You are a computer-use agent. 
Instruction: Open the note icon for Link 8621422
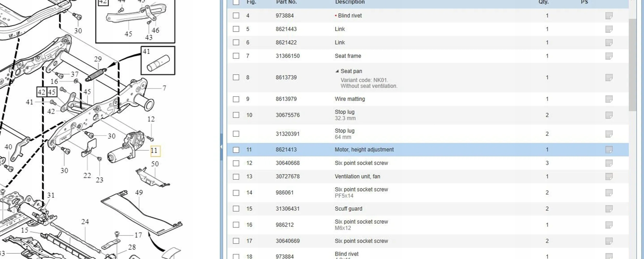(609, 43)
